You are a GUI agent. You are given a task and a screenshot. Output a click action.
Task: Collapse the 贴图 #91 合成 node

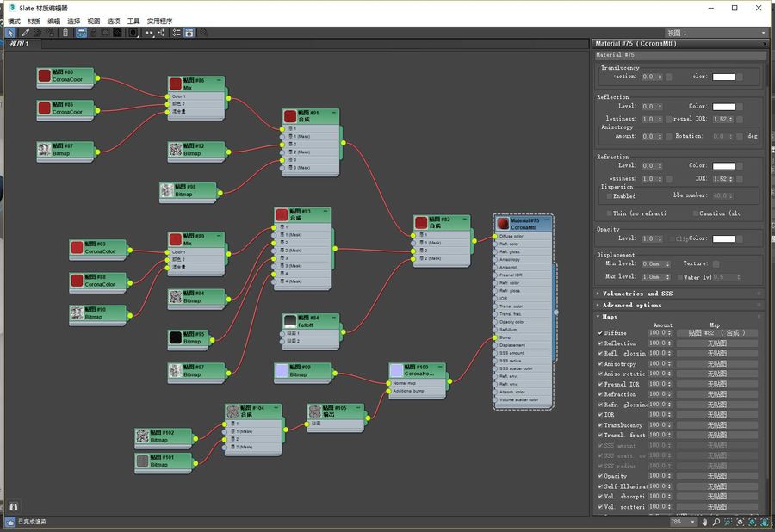[x=333, y=113]
